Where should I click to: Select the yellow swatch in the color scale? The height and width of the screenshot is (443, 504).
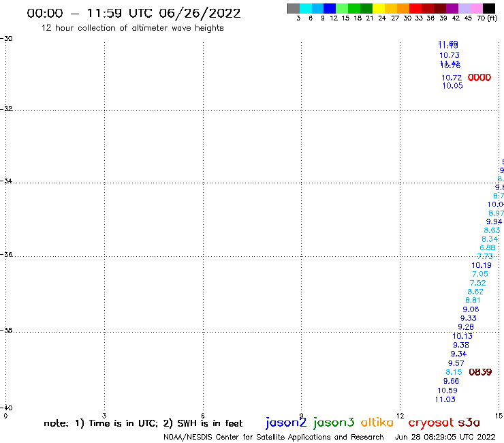click(x=378, y=8)
